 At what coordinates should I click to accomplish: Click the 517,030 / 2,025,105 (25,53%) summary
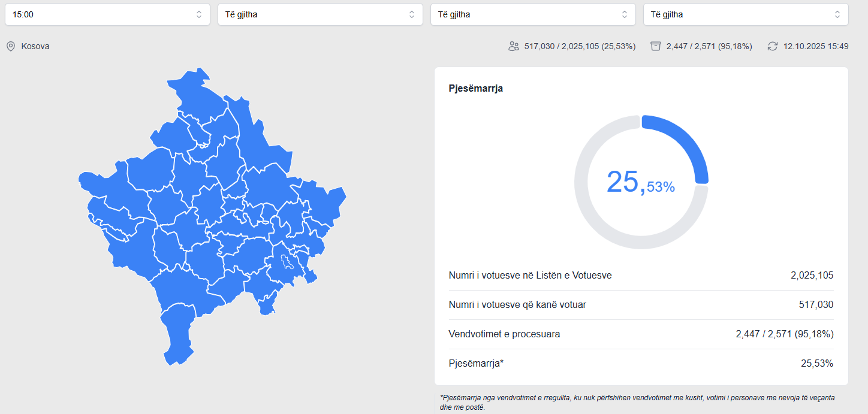580,46
